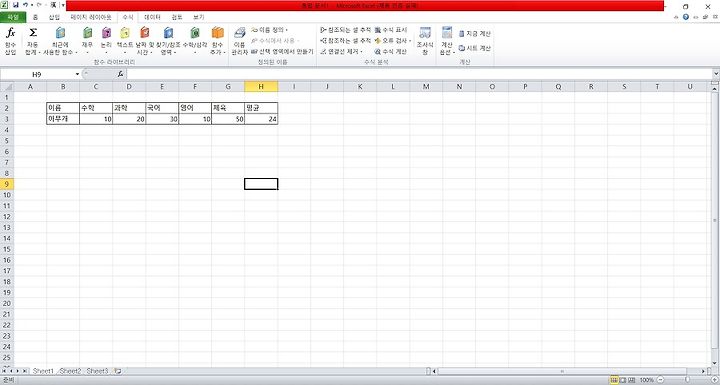Switch to Normal view in status bar
Screen dimensions: 720x385
coord(614,380)
